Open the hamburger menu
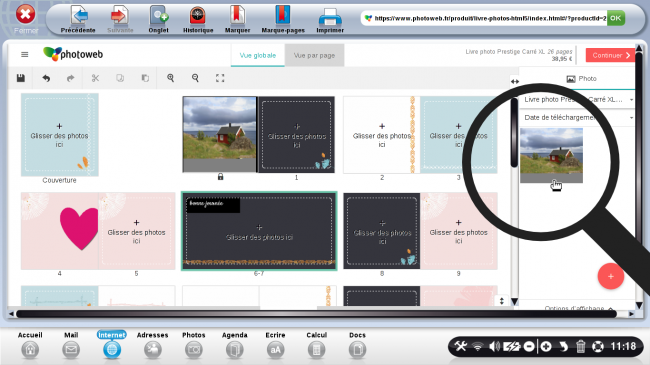Image resolution: width=650 pixels, height=365 pixels. pyautogui.click(x=24, y=54)
